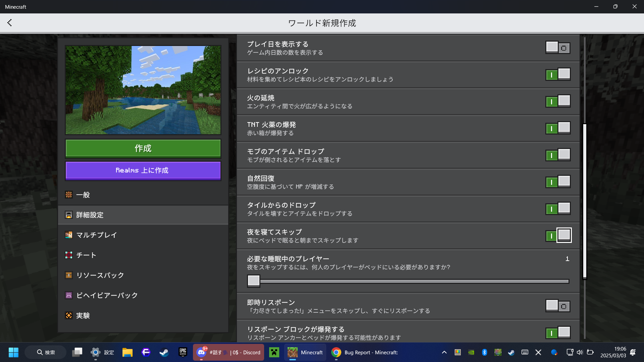Click the 必要な睡眠中のプレイヤー slider handle
The height and width of the screenshot is (362, 644).
(x=254, y=281)
